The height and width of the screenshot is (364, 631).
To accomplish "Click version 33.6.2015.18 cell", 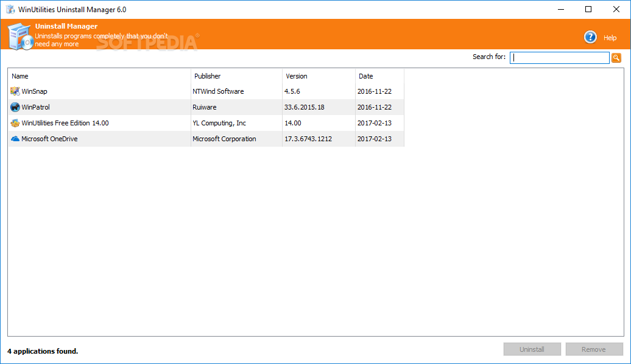I will click(305, 107).
